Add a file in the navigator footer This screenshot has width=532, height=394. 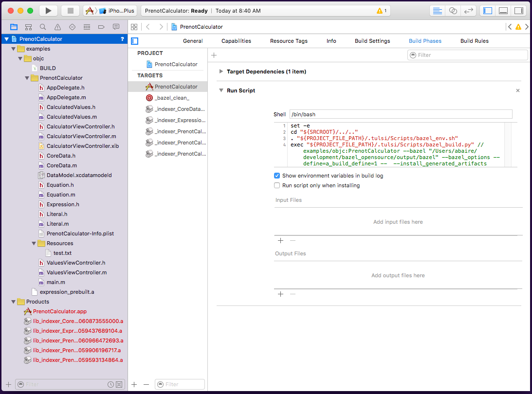click(8, 384)
